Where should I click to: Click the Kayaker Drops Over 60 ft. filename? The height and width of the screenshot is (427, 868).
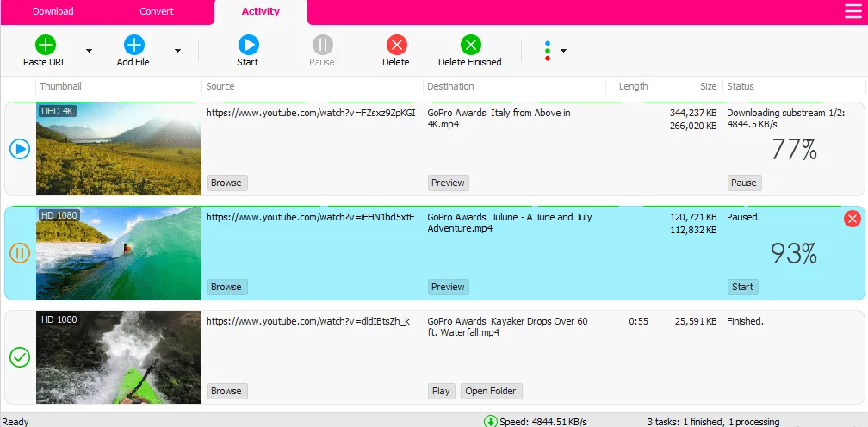[x=508, y=327]
